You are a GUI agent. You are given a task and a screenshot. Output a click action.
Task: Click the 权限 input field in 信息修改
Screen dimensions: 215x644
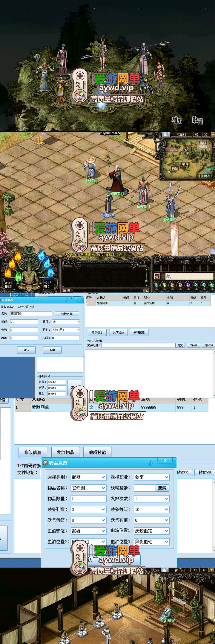point(66,338)
